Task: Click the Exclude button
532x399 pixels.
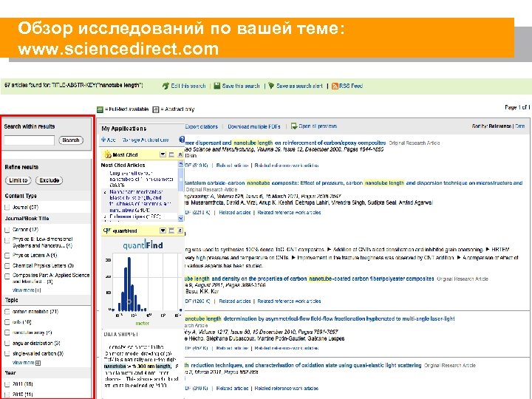Action: pyautogui.click(x=50, y=180)
